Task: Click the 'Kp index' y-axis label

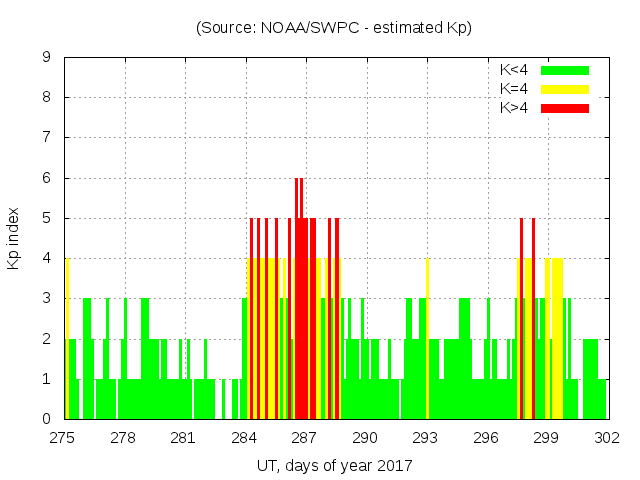Action: coord(14,238)
